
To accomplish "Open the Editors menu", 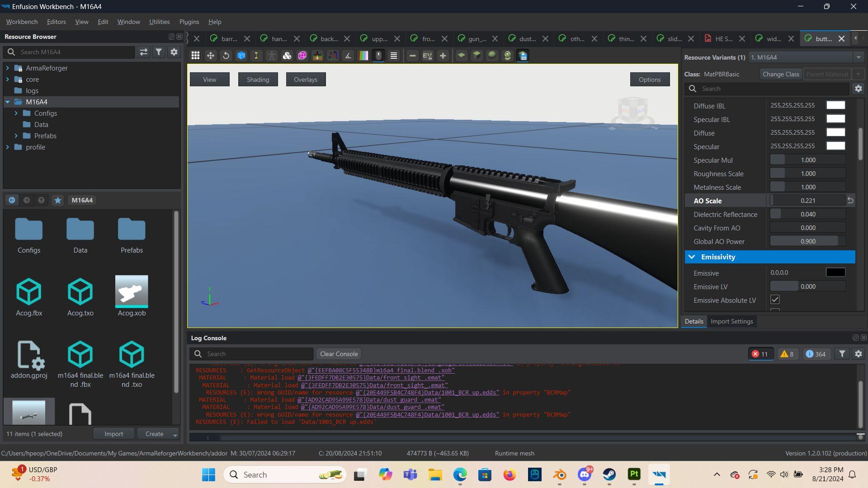I will pyautogui.click(x=57, y=22).
